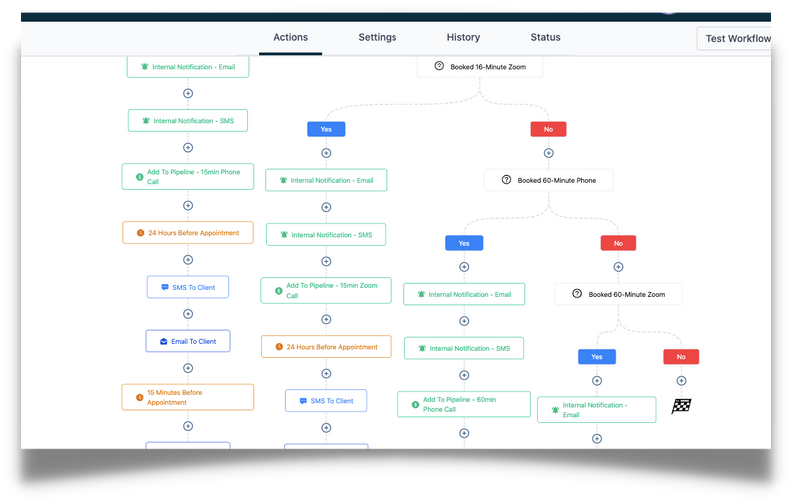Click plus icon below Email To Client node
792x502 pixels.
coord(188,368)
